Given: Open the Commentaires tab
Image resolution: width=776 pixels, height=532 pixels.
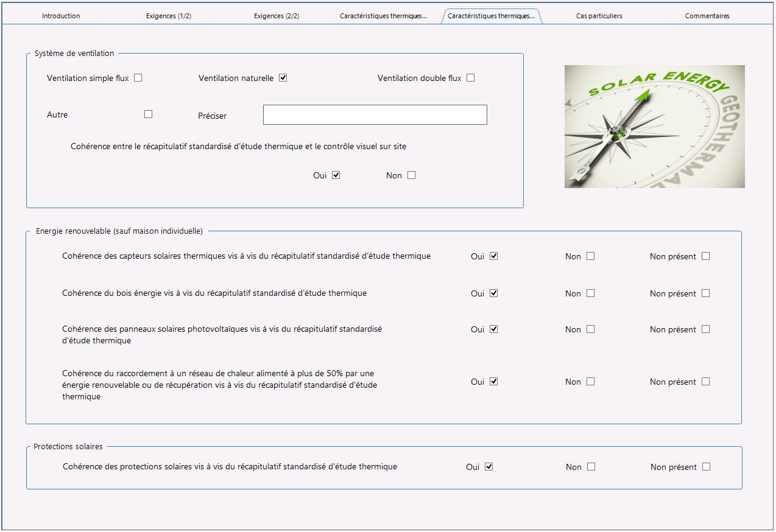Looking at the screenshot, I should 707,16.
